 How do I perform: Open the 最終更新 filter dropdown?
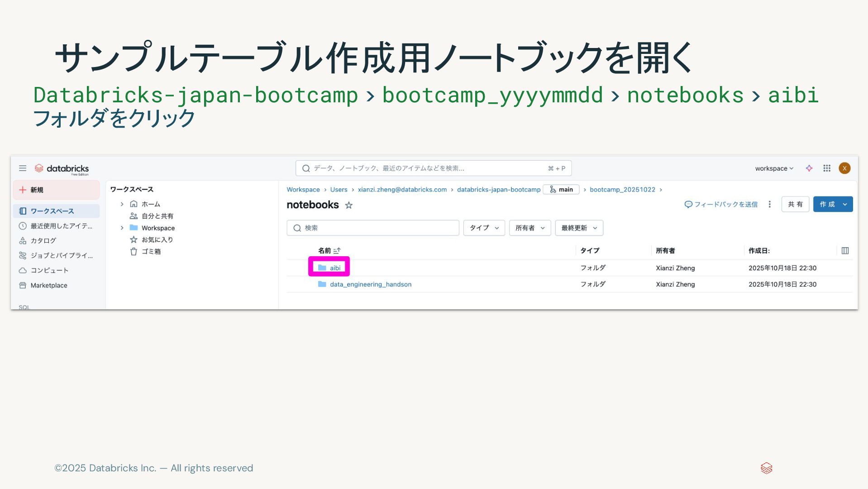click(x=579, y=228)
